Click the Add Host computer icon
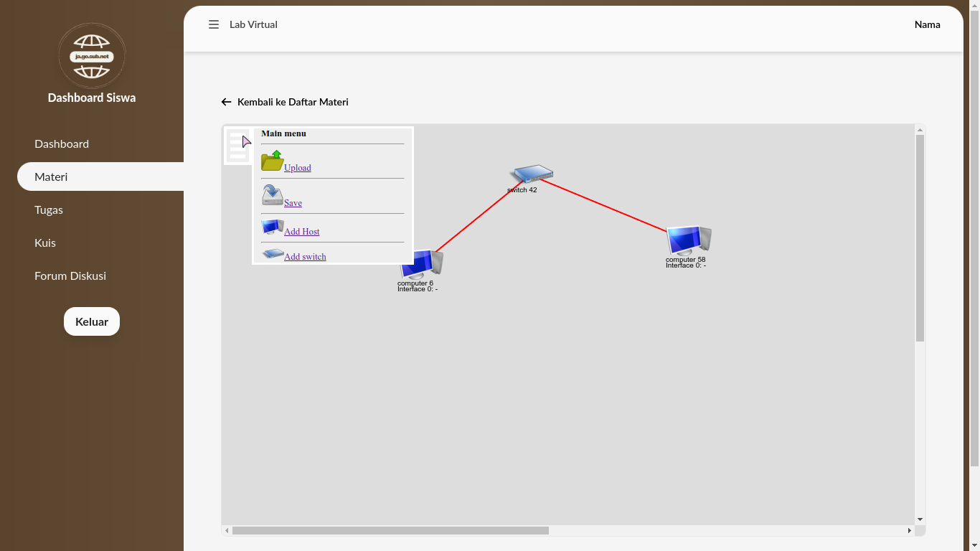Screen dimensions: 980x551 tap(272, 227)
